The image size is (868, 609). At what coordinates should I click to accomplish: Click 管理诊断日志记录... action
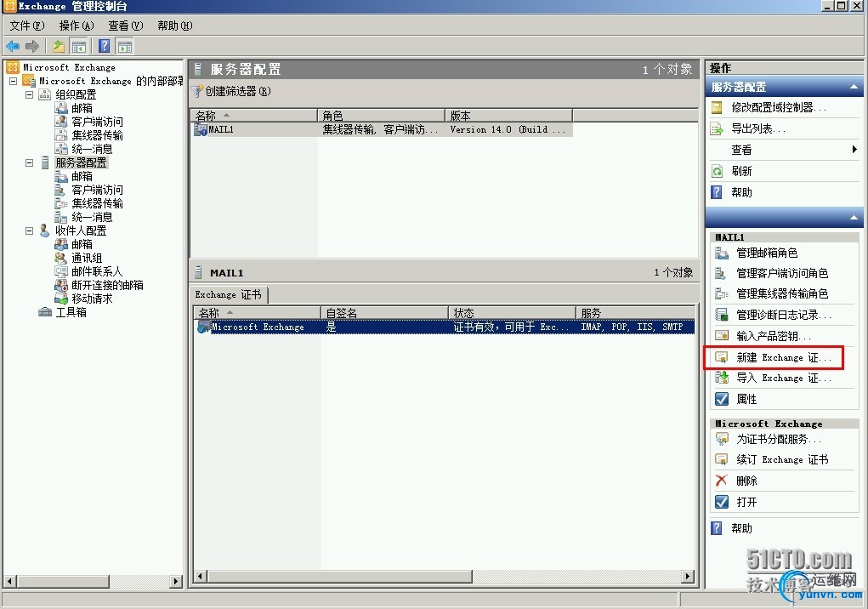click(785, 315)
